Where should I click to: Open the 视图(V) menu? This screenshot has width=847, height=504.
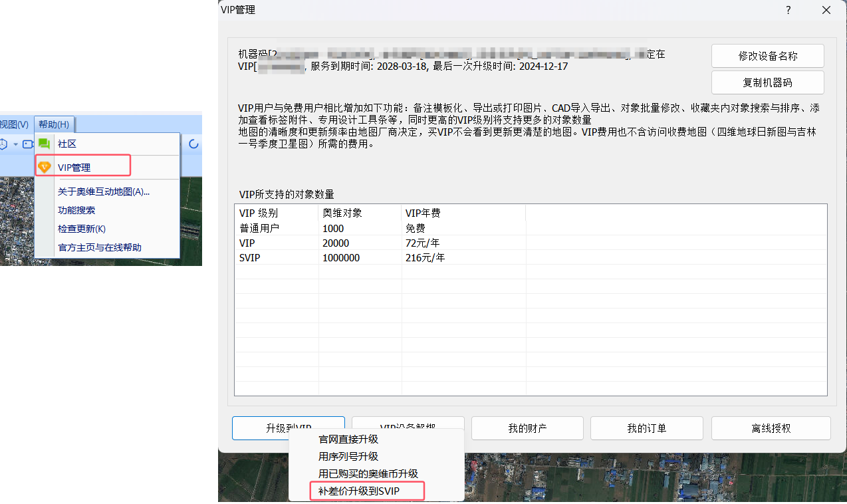coord(15,124)
